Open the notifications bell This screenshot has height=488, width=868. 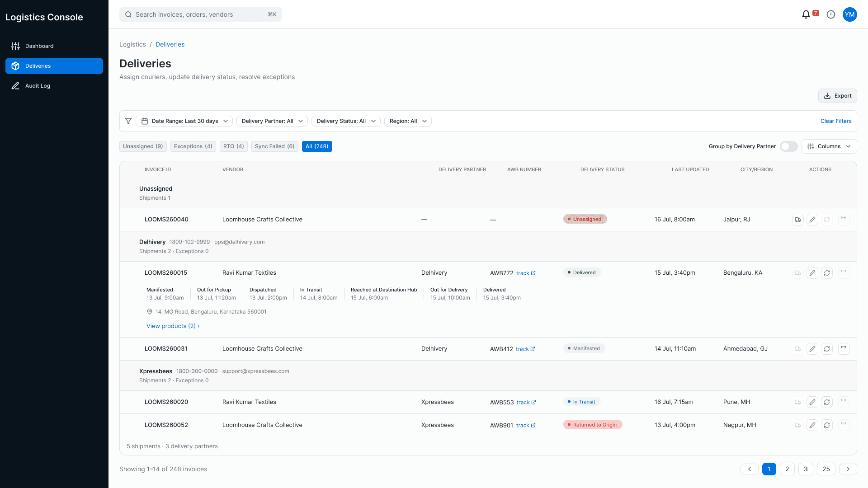pyautogui.click(x=806, y=14)
